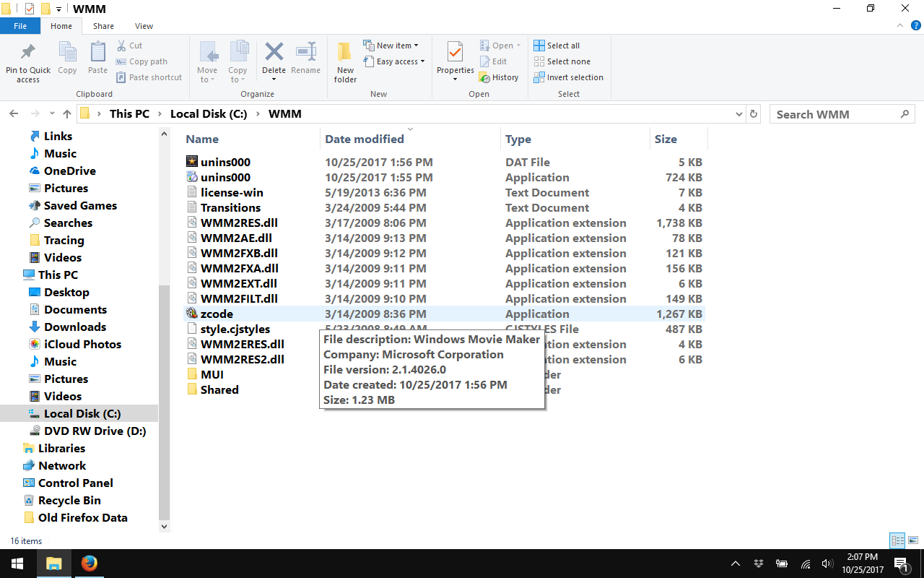924x578 pixels.
Task: Switch to the View ribbon tab
Action: (144, 26)
